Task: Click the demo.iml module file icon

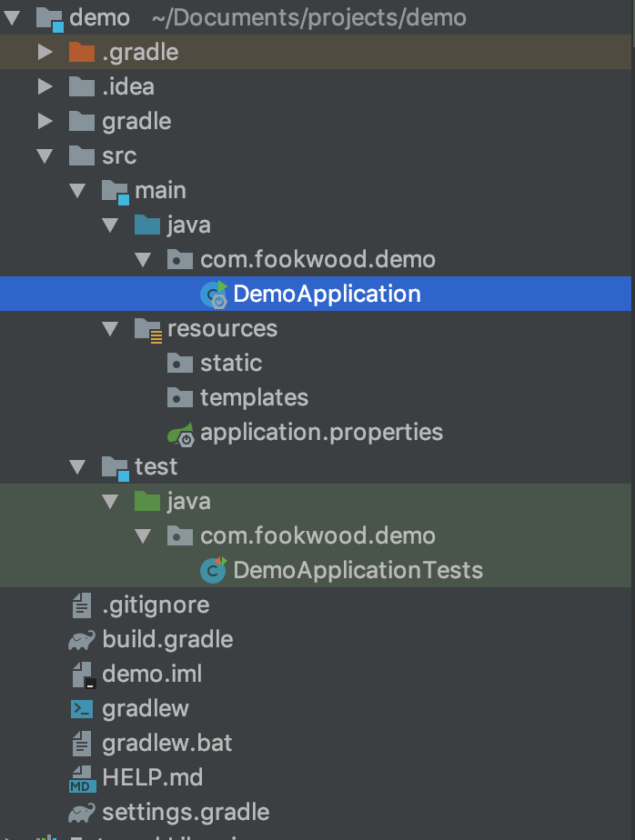Action: coord(82,675)
